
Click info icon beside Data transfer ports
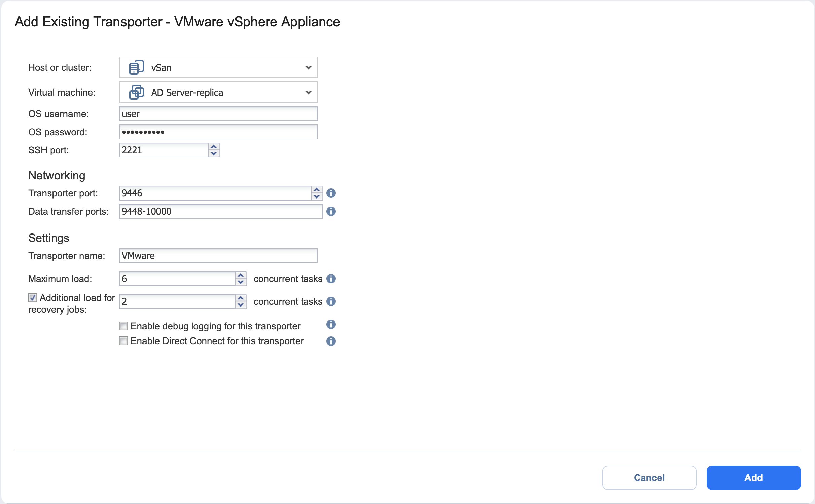click(x=331, y=211)
